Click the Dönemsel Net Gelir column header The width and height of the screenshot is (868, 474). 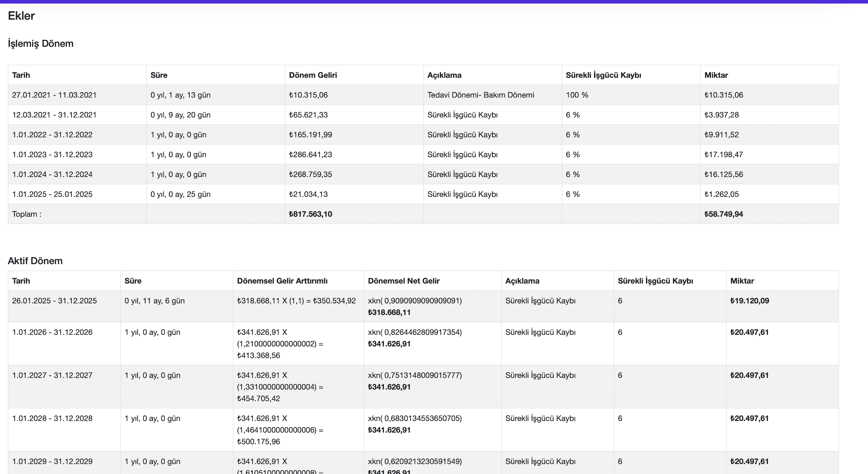tap(403, 280)
